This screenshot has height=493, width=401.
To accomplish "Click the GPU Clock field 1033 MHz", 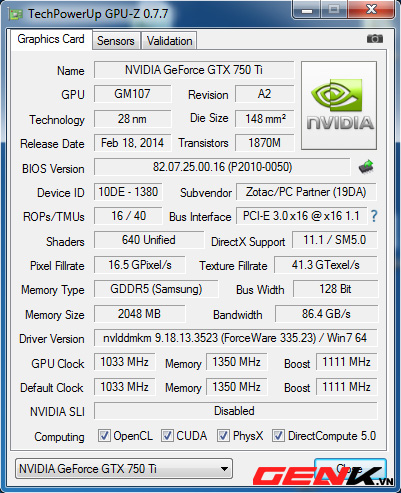I will pyautogui.click(x=124, y=362).
